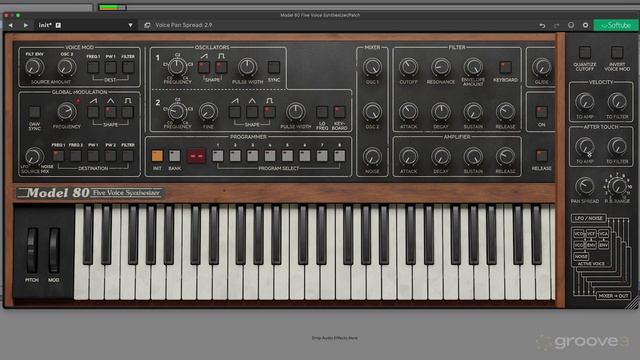Toggle Voice Mod FILTER destination

click(128, 67)
